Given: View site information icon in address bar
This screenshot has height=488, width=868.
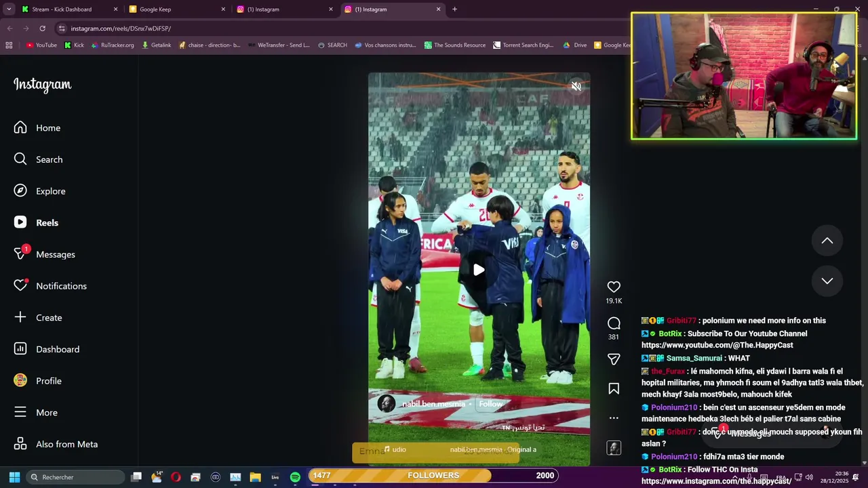Looking at the screenshot, I should click(x=62, y=28).
